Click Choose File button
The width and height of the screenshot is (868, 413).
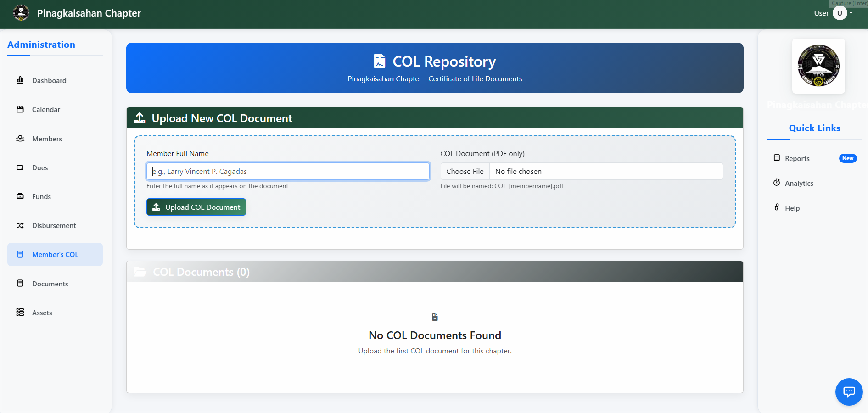click(465, 171)
